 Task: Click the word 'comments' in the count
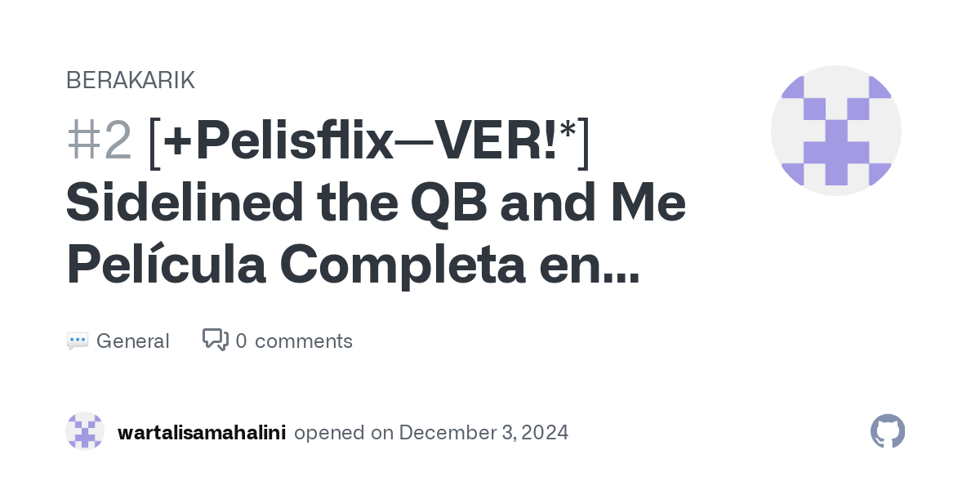(304, 341)
